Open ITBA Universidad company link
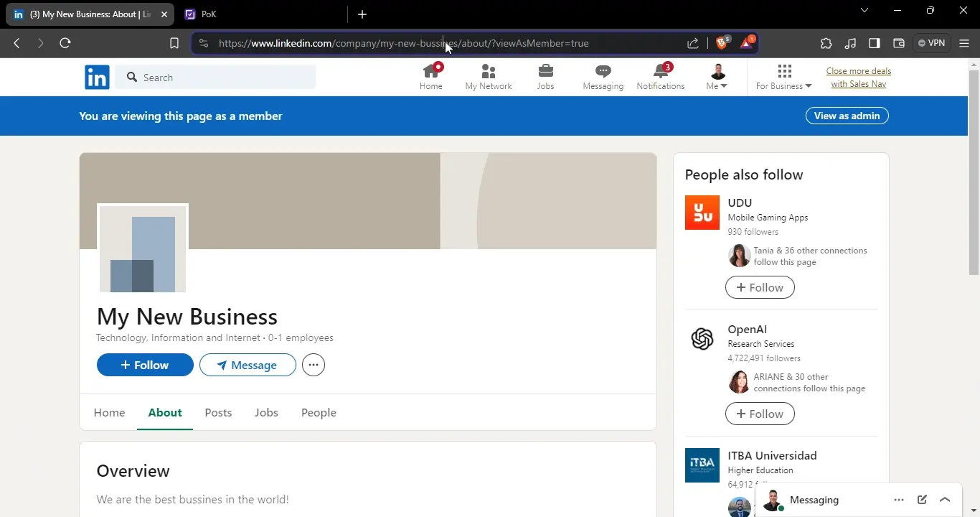This screenshot has width=980, height=517. (772, 455)
